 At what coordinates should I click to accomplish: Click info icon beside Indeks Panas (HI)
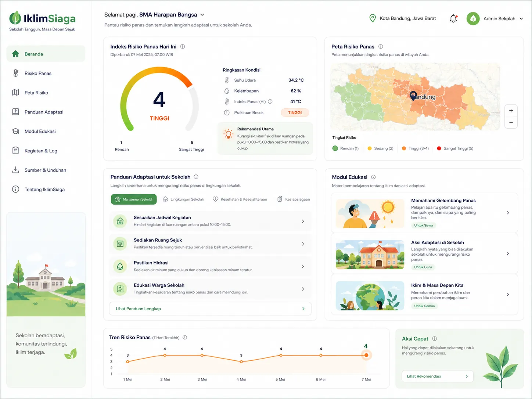point(270,101)
